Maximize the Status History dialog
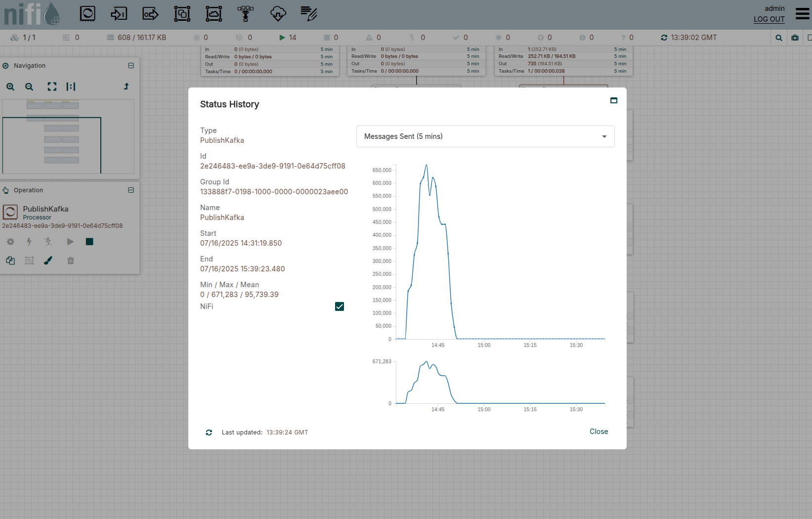The width and height of the screenshot is (812, 519). [x=614, y=100]
